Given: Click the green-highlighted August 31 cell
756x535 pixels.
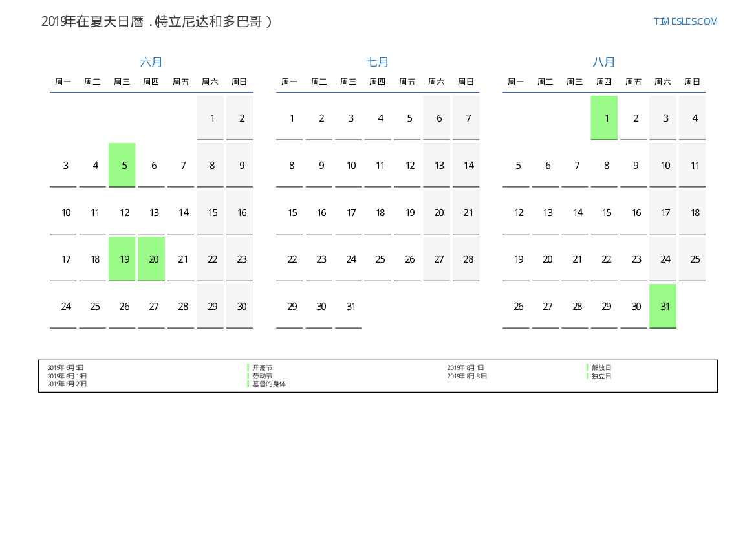Looking at the screenshot, I should click(663, 306).
